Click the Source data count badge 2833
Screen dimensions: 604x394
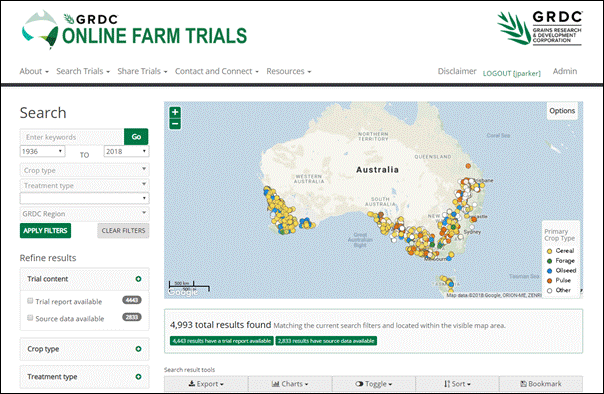[x=132, y=317]
